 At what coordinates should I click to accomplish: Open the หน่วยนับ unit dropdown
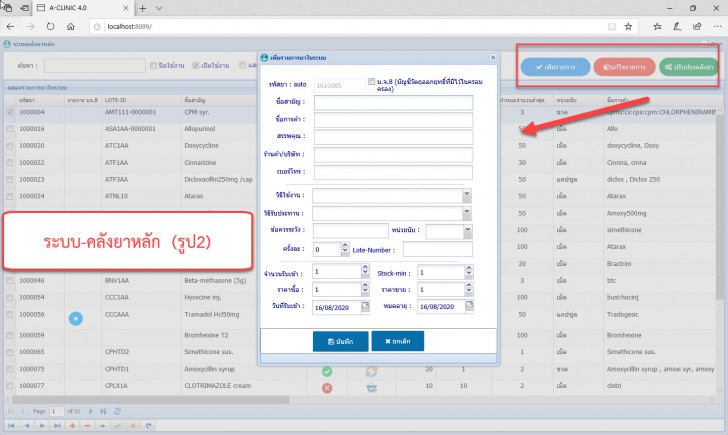click(x=468, y=230)
